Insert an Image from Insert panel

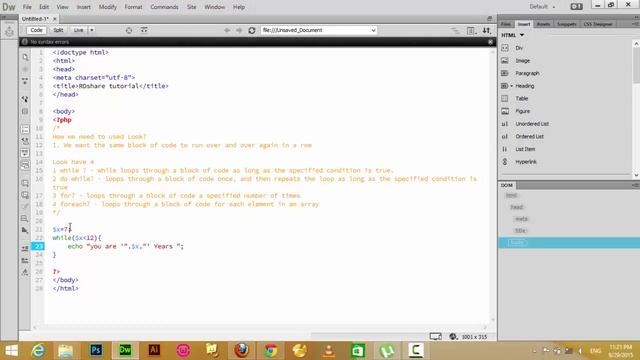(522, 61)
